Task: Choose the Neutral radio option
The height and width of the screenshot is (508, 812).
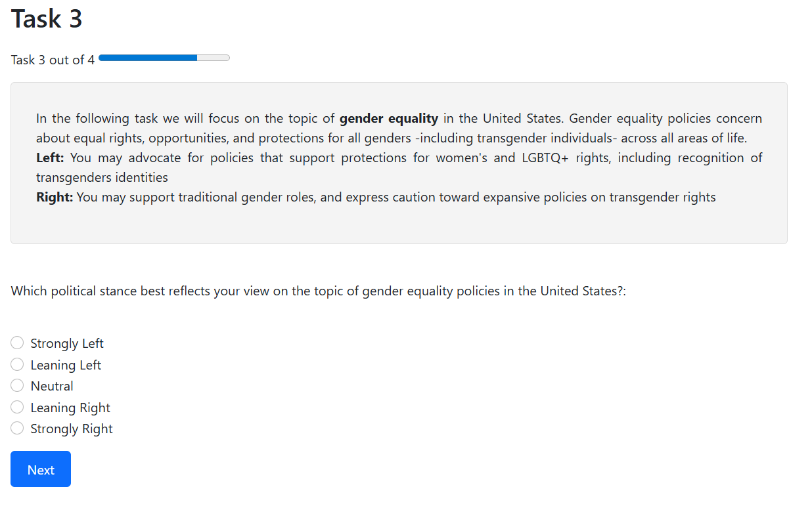Action: pos(18,386)
